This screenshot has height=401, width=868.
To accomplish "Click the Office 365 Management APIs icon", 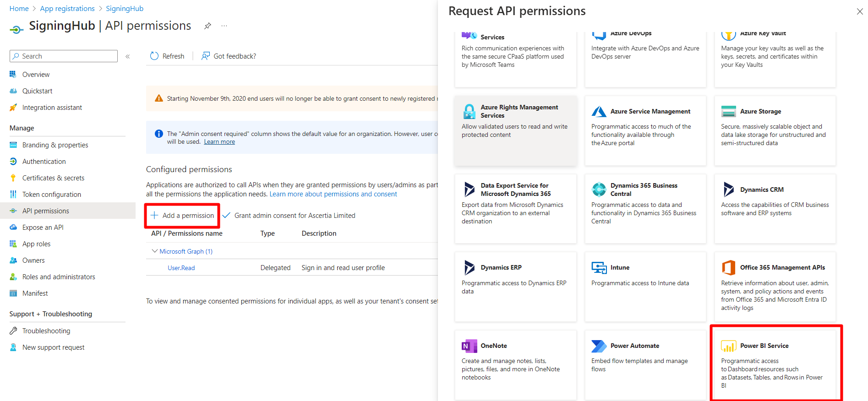I will (728, 267).
